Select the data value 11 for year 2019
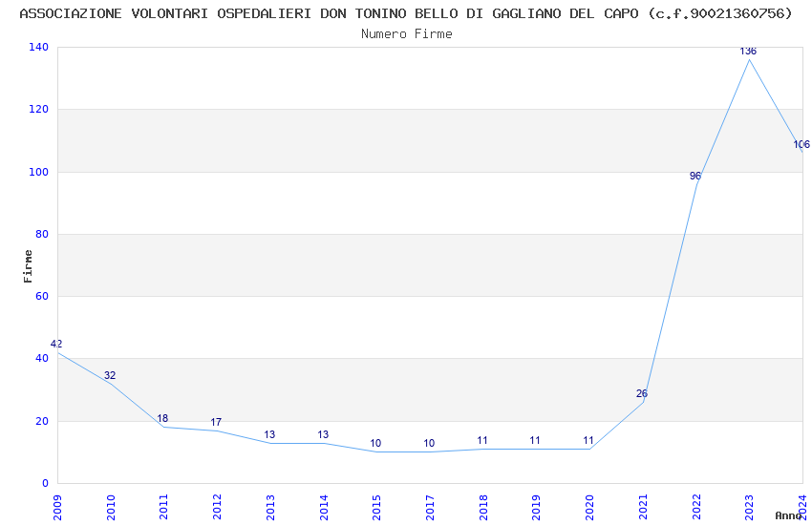 click(535, 440)
